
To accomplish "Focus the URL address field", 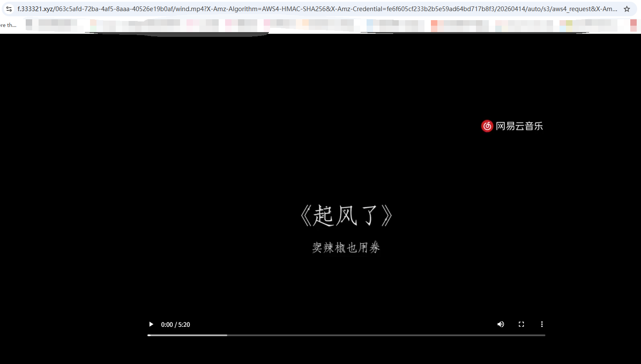I will pyautogui.click(x=317, y=9).
